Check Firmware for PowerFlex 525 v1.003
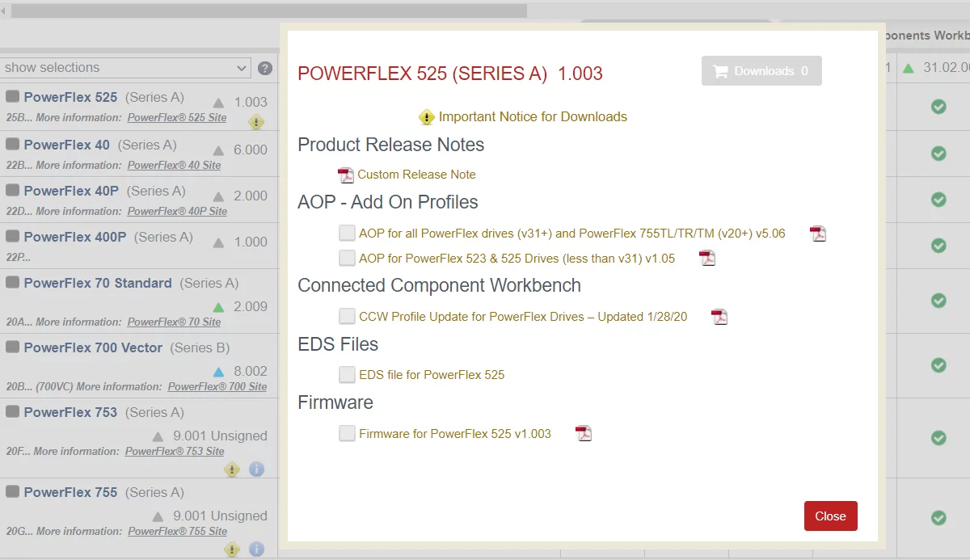970x560 pixels. tap(347, 433)
